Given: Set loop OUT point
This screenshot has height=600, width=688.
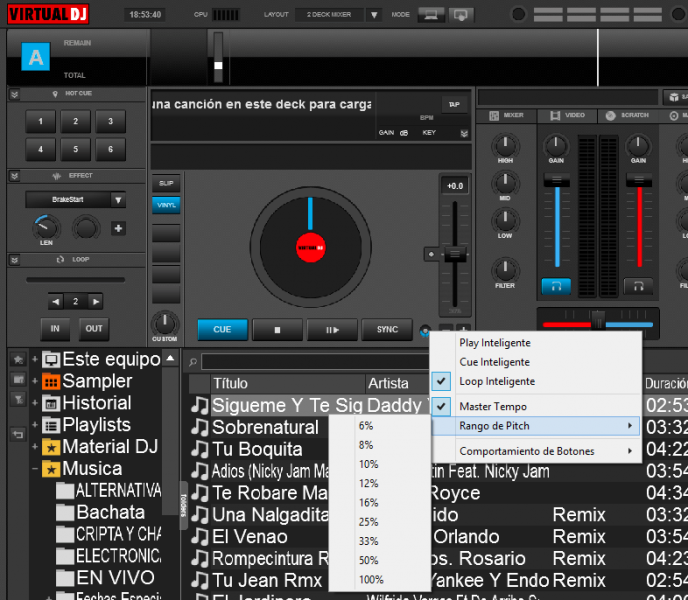Looking at the screenshot, I should click(94, 329).
